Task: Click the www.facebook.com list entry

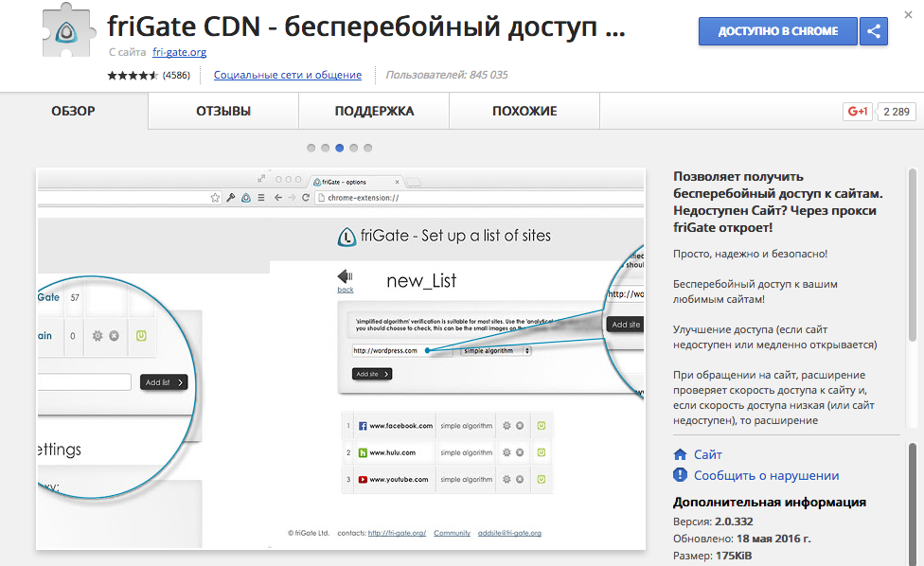Action: [396, 425]
